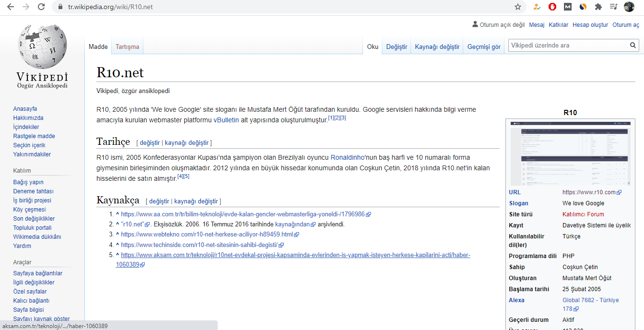Open the puzzle-piece extensions menu
The image size is (644, 330).
(x=598, y=7)
